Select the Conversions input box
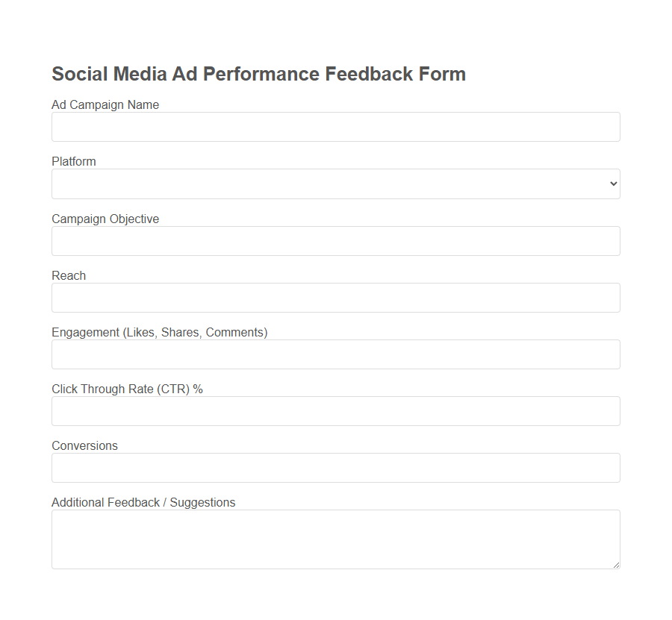 (335, 467)
